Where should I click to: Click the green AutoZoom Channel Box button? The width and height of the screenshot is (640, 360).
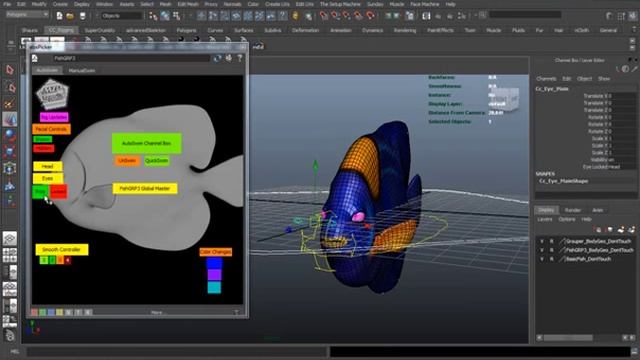pyautogui.click(x=147, y=143)
